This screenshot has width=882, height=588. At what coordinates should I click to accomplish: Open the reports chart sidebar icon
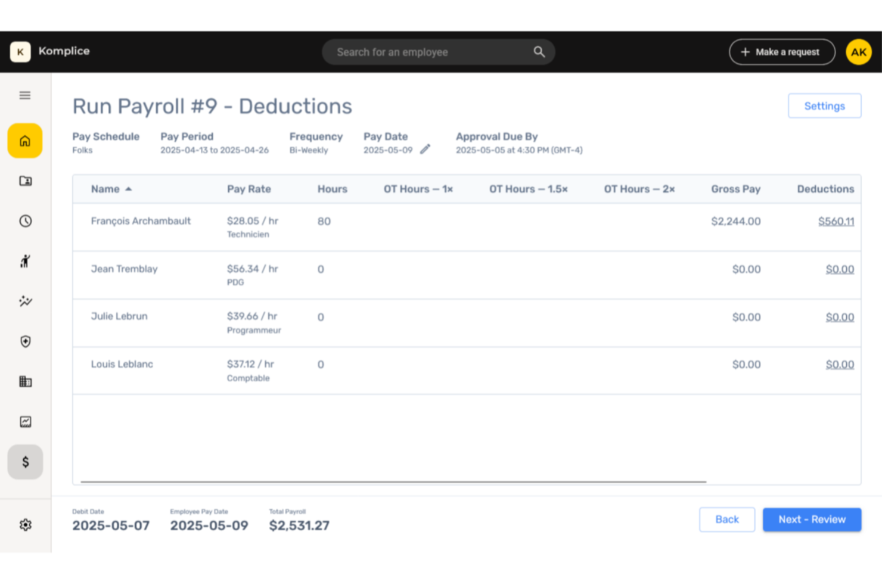click(x=25, y=422)
